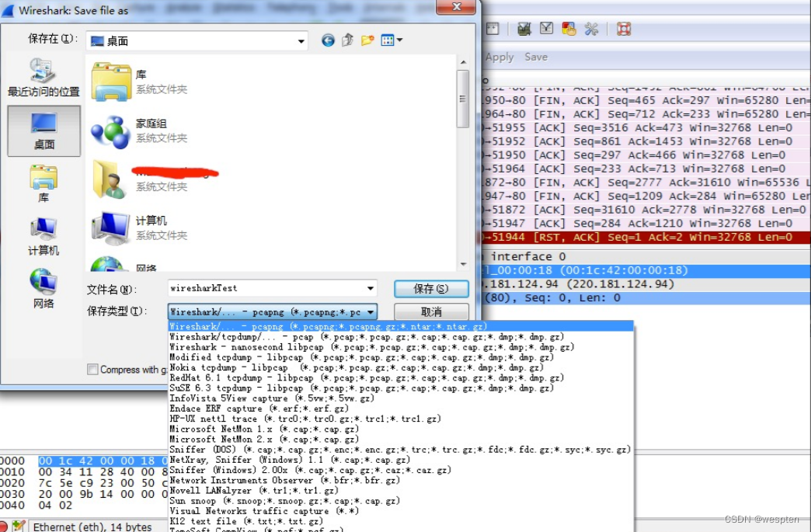Choose Microsoft NetMon 1.x option

pyautogui.click(x=401, y=429)
